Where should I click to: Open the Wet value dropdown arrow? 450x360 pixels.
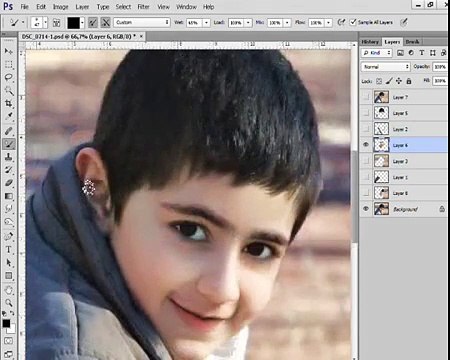207,23
